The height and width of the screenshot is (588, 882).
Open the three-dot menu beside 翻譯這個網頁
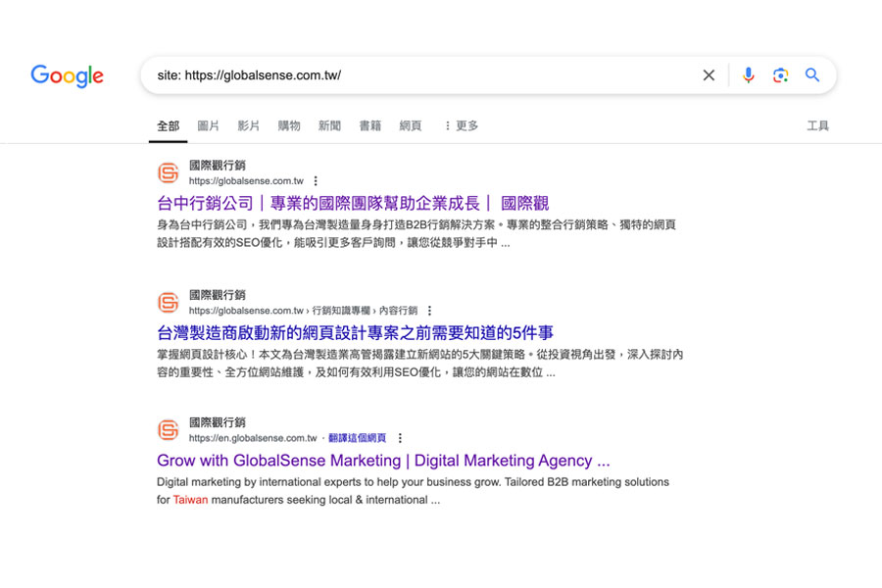(x=400, y=438)
